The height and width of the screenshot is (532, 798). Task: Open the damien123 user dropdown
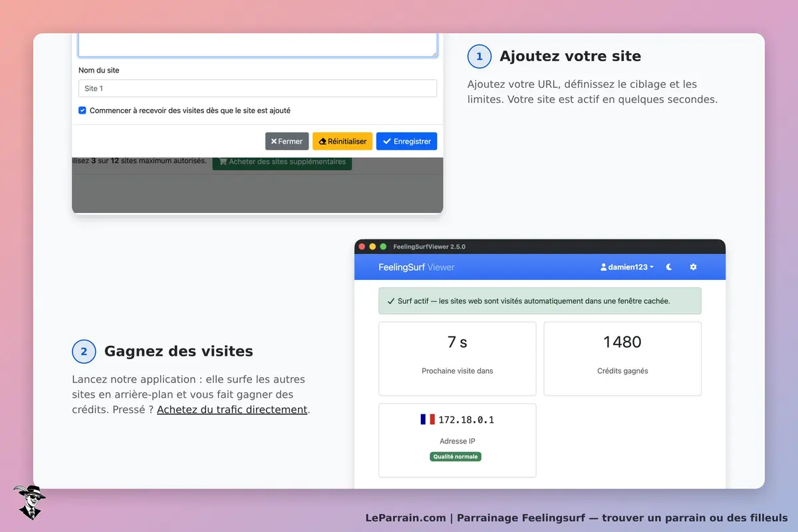tap(626, 267)
